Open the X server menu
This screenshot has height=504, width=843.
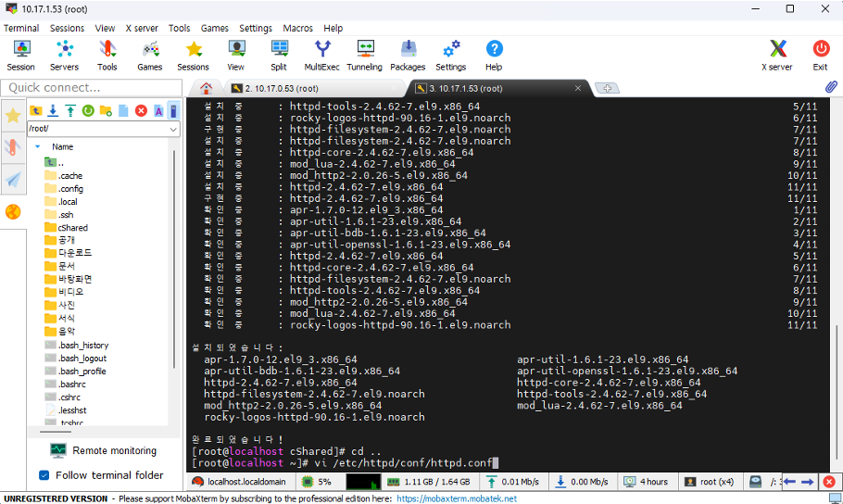click(142, 28)
